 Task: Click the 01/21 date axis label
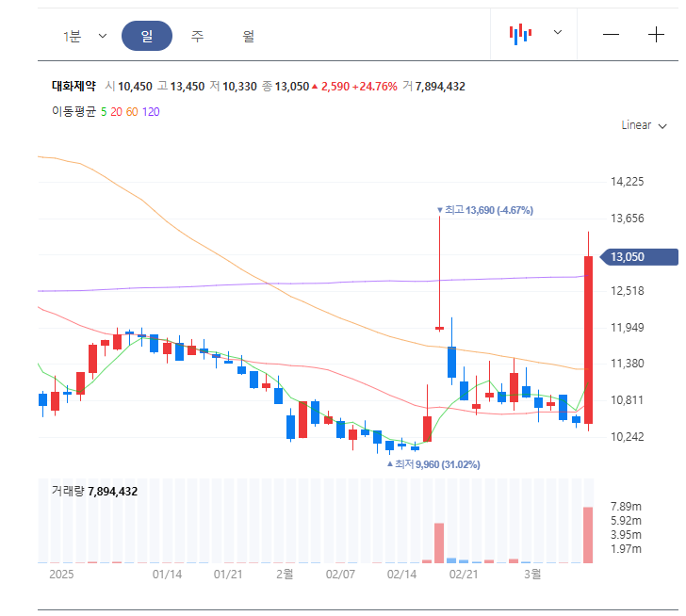[228, 574]
